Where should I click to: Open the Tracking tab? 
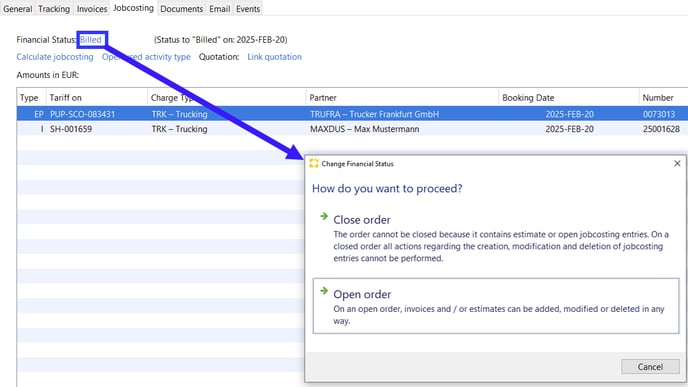tap(54, 9)
